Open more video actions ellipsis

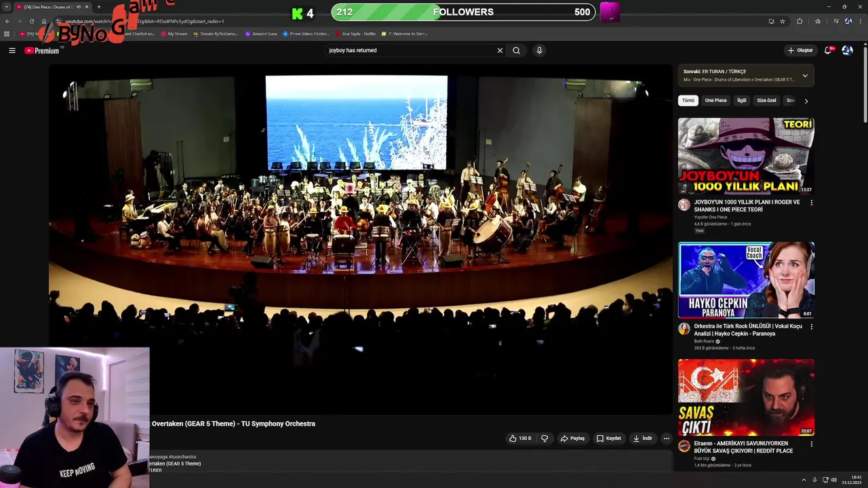[x=666, y=439]
